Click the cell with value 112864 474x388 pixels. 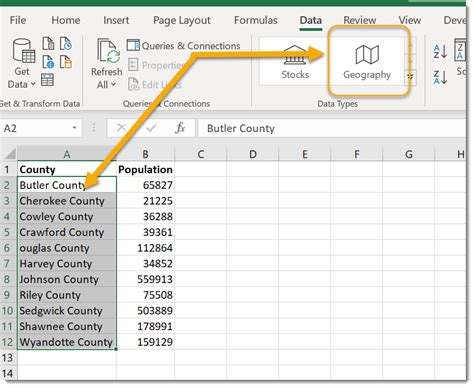pyautogui.click(x=145, y=248)
